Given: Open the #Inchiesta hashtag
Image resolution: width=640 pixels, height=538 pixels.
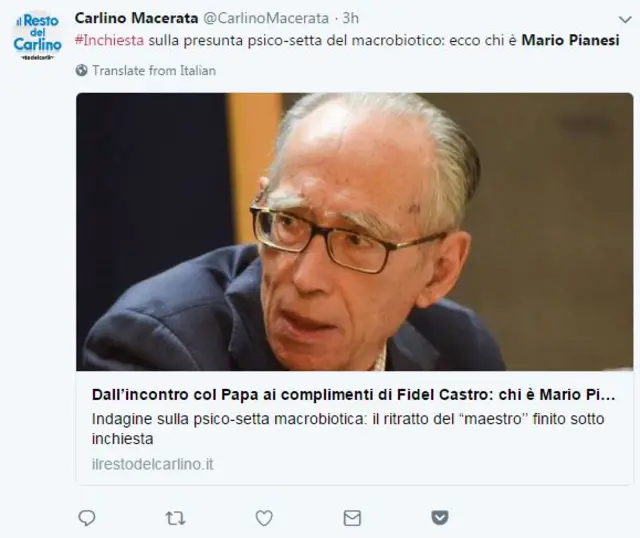Looking at the screenshot, I should [110, 40].
